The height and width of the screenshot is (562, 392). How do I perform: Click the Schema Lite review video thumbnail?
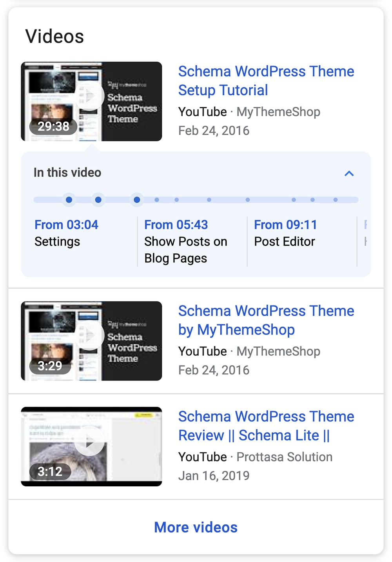[x=91, y=446]
